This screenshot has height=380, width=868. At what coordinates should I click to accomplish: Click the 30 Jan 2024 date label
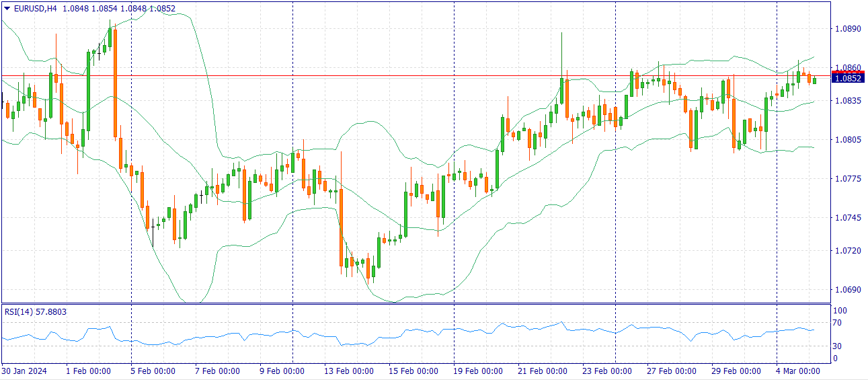click(24, 371)
